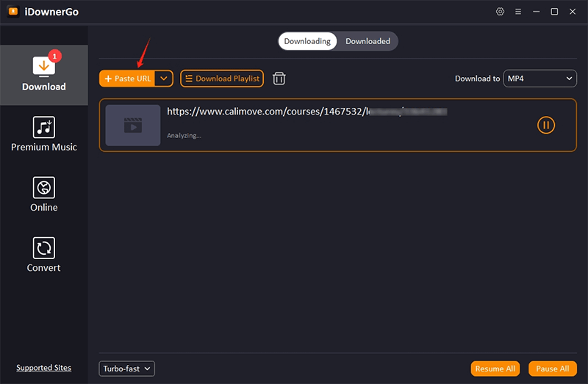Click the Paste URL button
This screenshot has width=588, height=384.
(128, 79)
